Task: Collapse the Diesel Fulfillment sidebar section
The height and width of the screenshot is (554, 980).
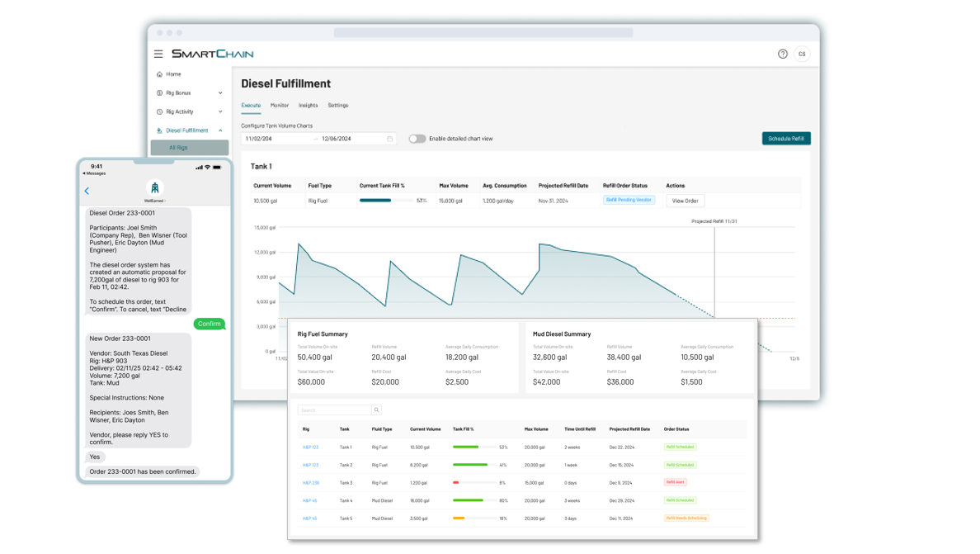Action: click(220, 130)
